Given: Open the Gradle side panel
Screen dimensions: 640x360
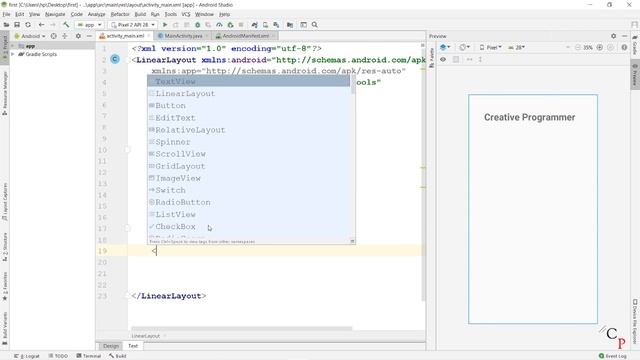Looking at the screenshot, I should tap(635, 45).
